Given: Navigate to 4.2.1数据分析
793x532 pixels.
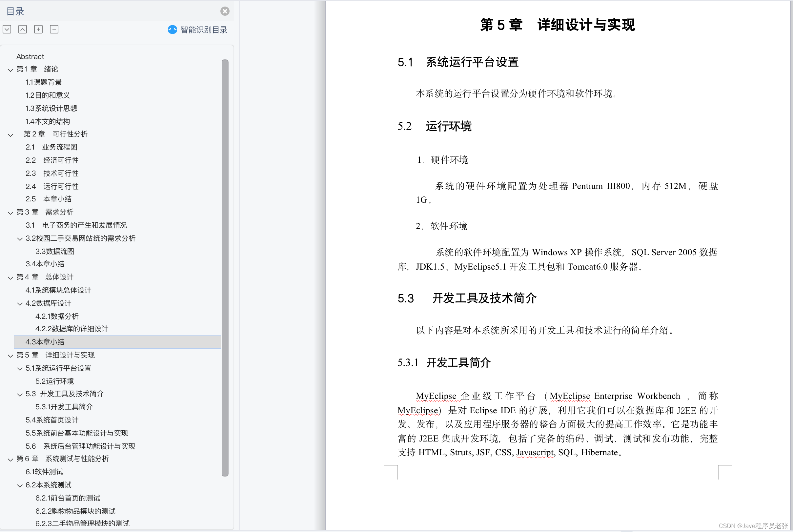Looking at the screenshot, I should [x=57, y=316].
